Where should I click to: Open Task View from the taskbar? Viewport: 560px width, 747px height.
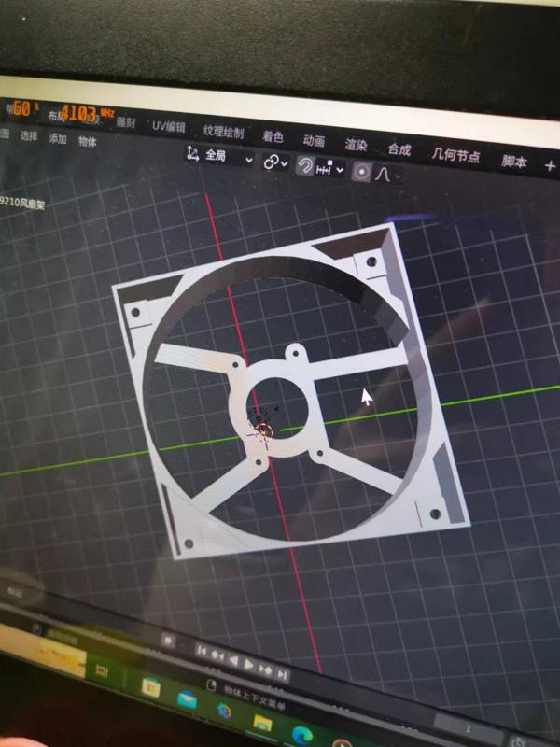coord(102,670)
